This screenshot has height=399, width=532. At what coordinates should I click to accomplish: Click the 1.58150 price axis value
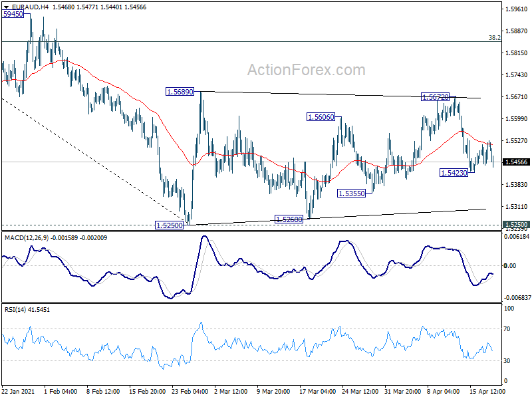coord(517,53)
